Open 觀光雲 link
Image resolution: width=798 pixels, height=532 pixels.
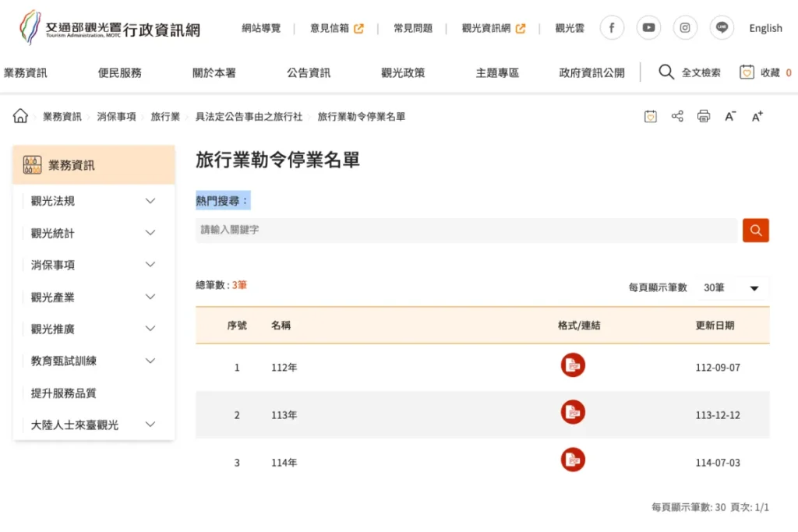(x=570, y=29)
